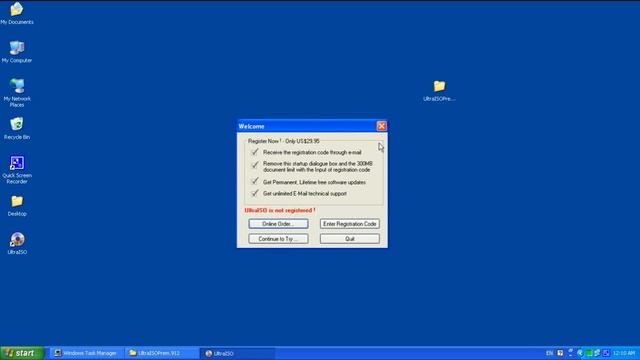Image resolution: width=640 pixels, height=360 pixels.
Task: Click the green square tray icon
Action: point(589,353)
